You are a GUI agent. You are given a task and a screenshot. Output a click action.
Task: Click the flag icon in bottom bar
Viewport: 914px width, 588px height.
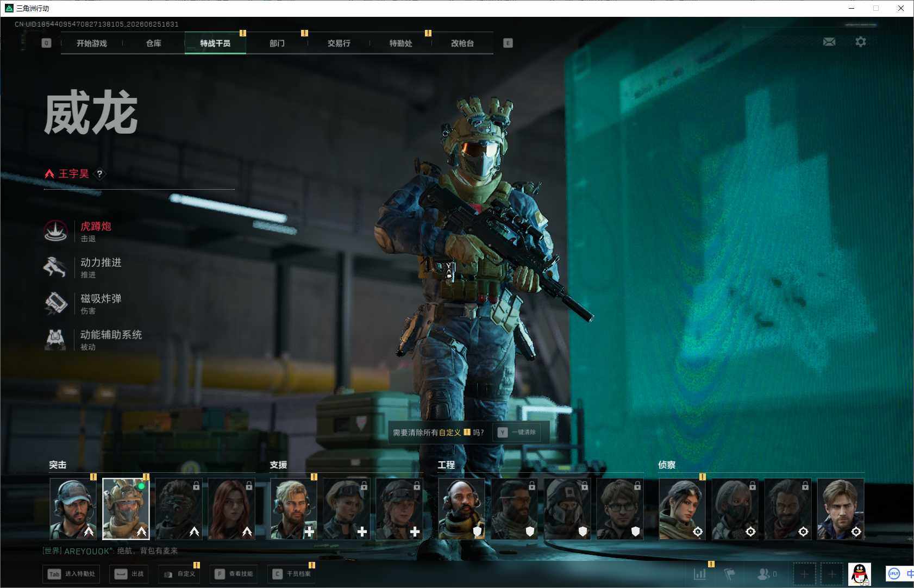[x=729, y=574]
